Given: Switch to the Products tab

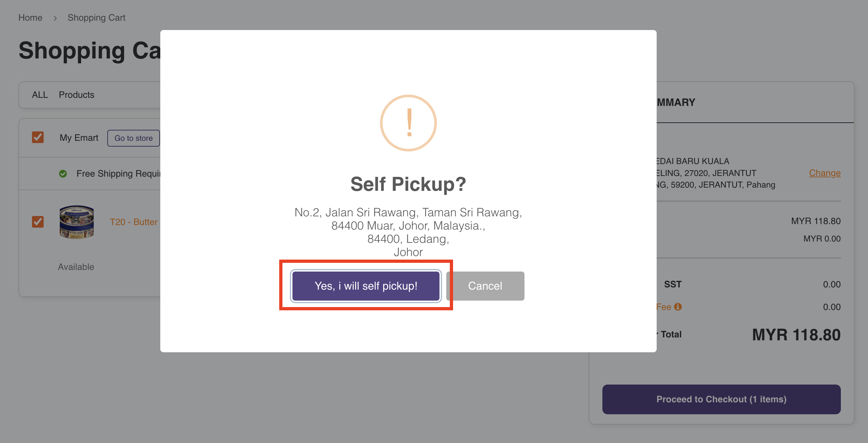Looking at the screenshot, I should pyautogui.click(x=77, y=95).
